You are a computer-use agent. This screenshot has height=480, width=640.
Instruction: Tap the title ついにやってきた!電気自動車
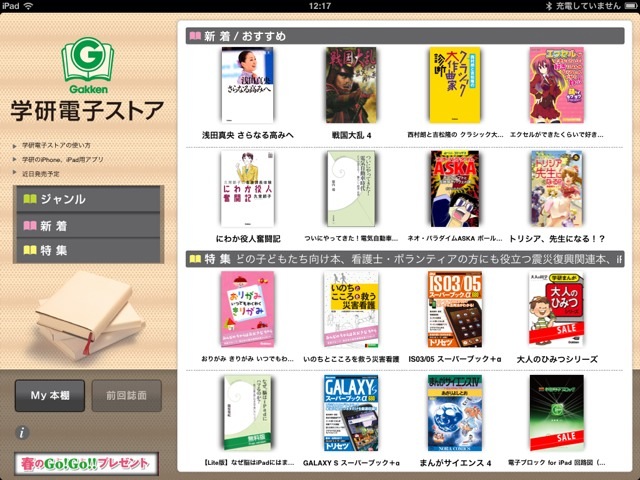click(x=351, y=238)
